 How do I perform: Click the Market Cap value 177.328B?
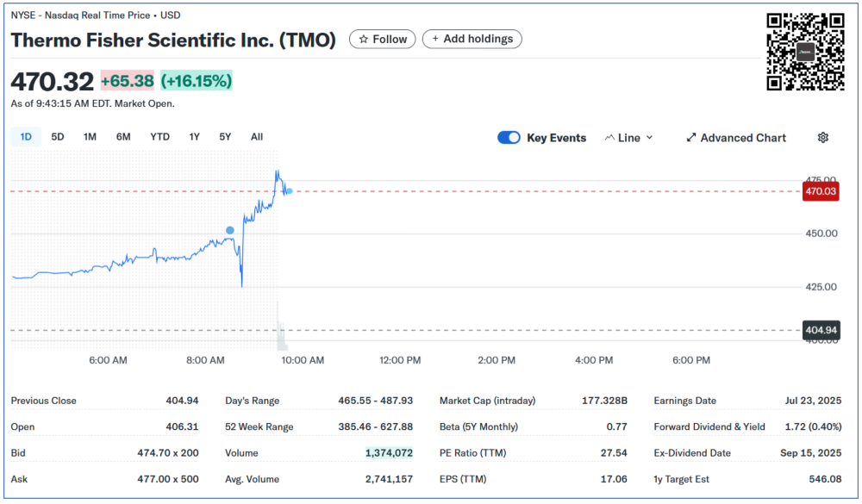click(x=604, y=401)
